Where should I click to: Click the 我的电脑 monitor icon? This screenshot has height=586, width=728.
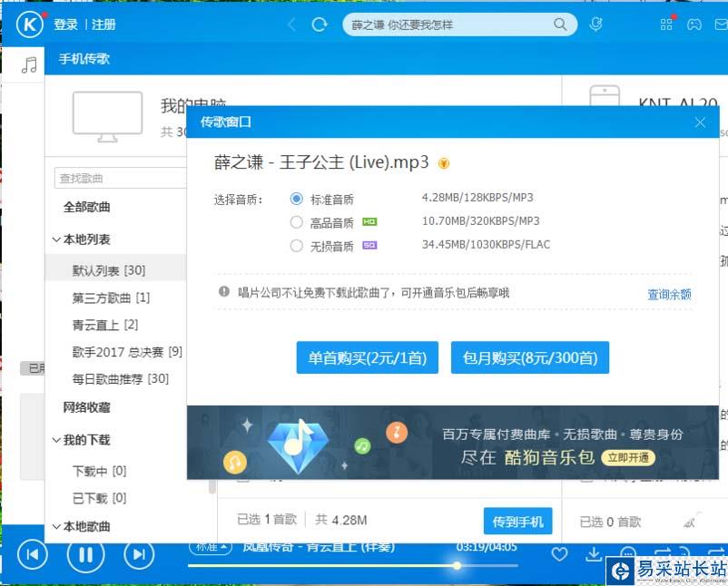coord(107,116)
